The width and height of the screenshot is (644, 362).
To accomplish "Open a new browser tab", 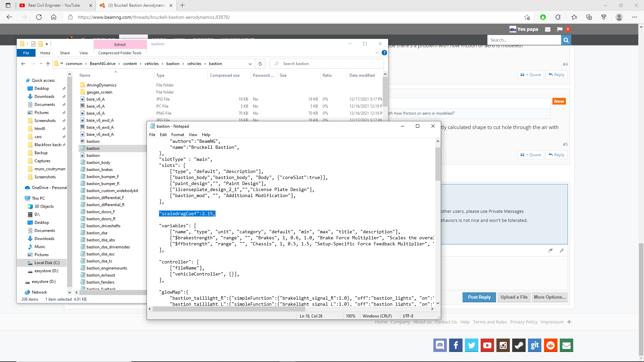I will 182,5.
